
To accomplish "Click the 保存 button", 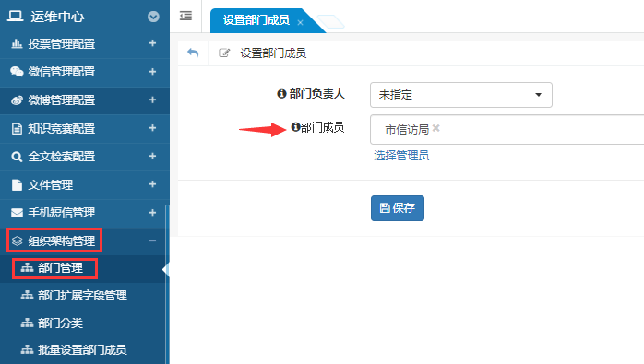I will tap(397, 208).
